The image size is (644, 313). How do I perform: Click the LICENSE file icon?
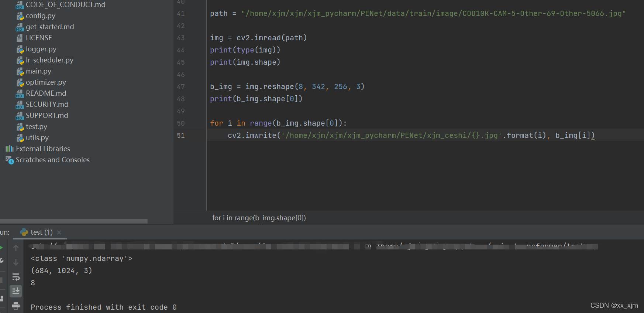pyautogui.click(x=20, y=38)
